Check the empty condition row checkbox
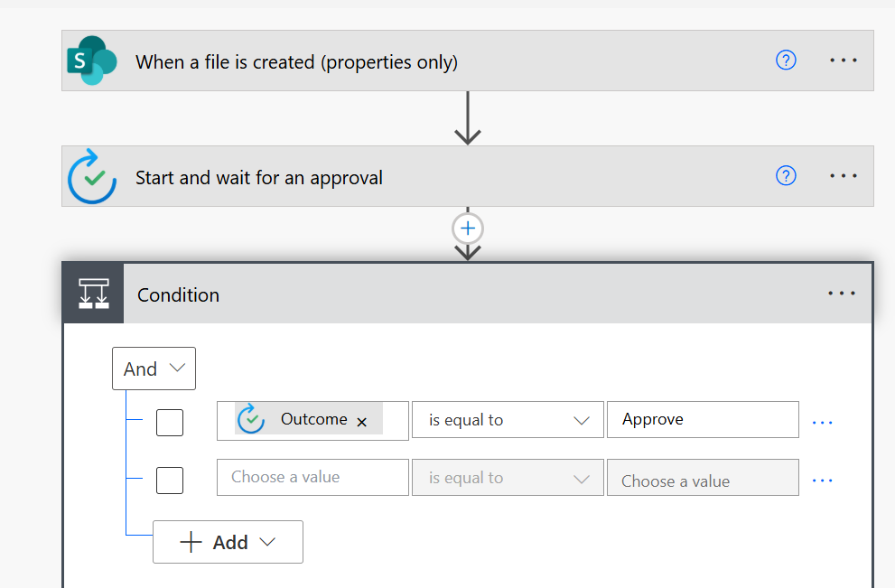The width and height of the screenshot is (895, 588). (170, 481)
